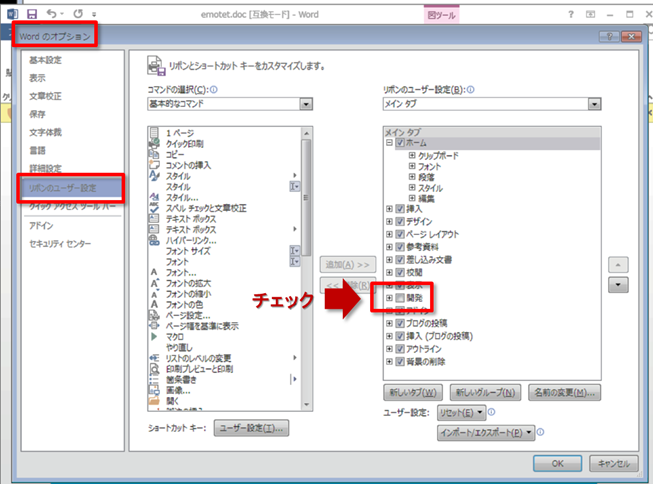
Task: Enable the 開発 tab checkbox
Action: (x=401, y=298)
